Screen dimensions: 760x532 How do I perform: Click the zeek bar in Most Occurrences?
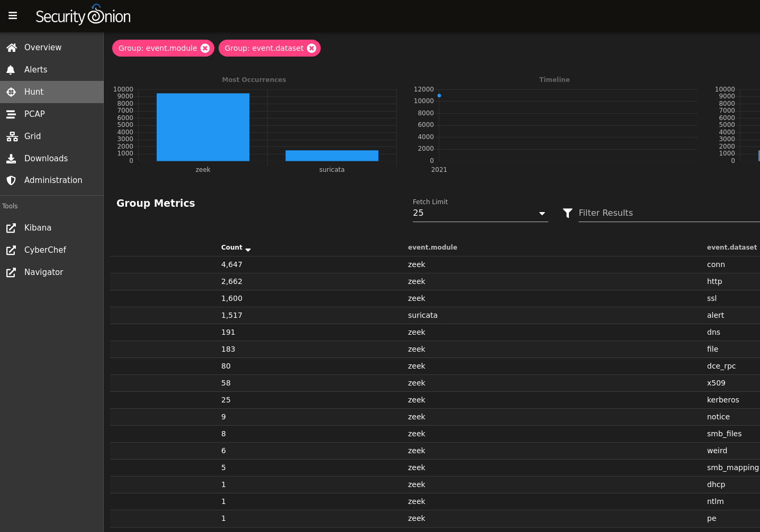pyautogui.click(x=203, y=127)
